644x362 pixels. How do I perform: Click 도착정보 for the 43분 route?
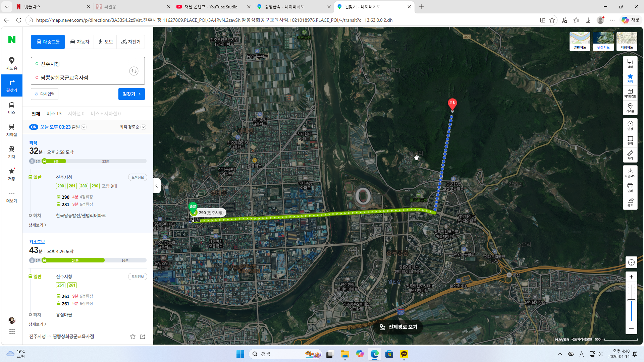coord(138,277)
